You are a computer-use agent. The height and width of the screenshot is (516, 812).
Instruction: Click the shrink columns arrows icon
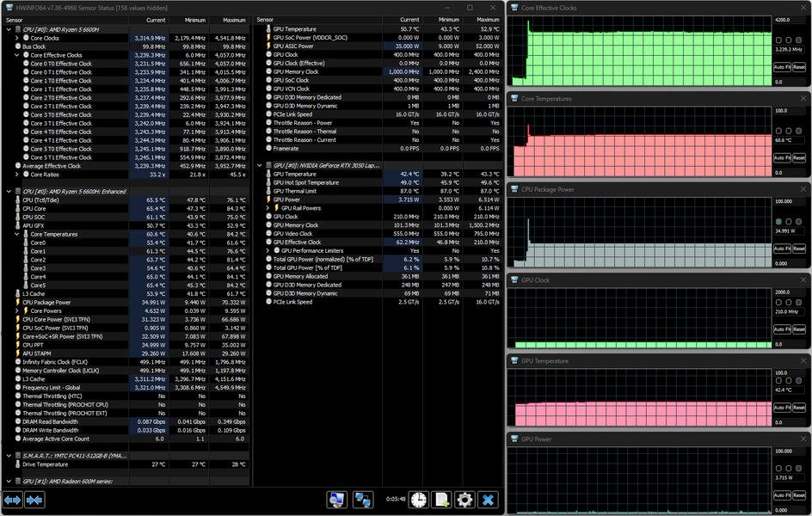pyautogui.click(x=35, y=500)
